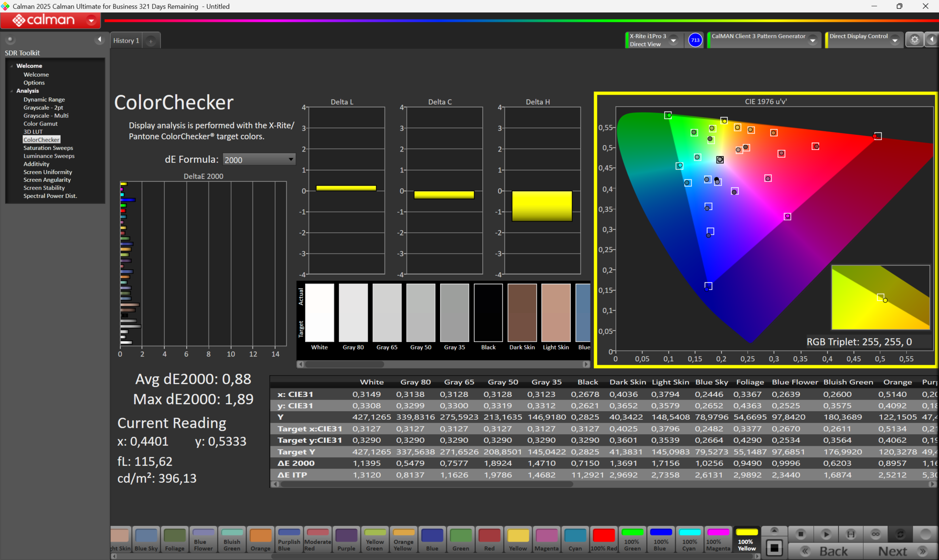Switch to History 1 tab
This screenshot has width=939, height=560.
click(x=126, y=41)
